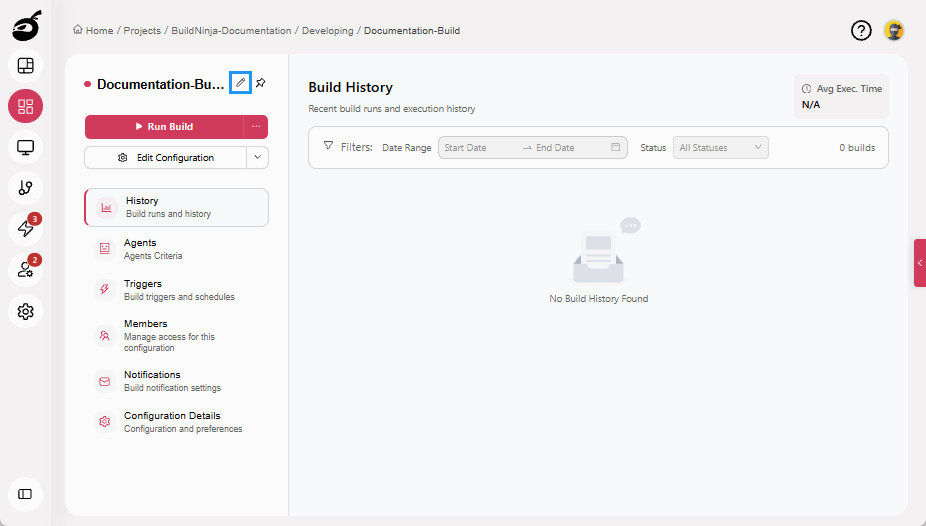The image size is (926, 526).
Task: Click the Notifications envelope icon
Action: pos(105,381)
